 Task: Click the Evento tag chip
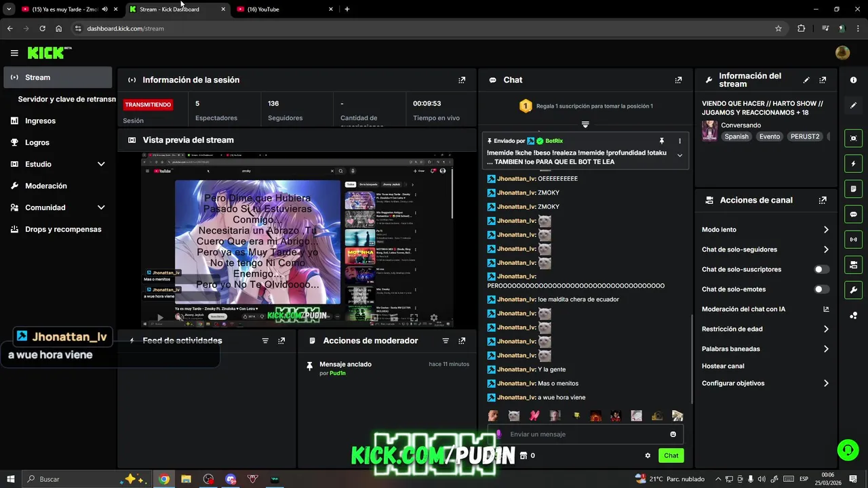click(x=770, y=136)
